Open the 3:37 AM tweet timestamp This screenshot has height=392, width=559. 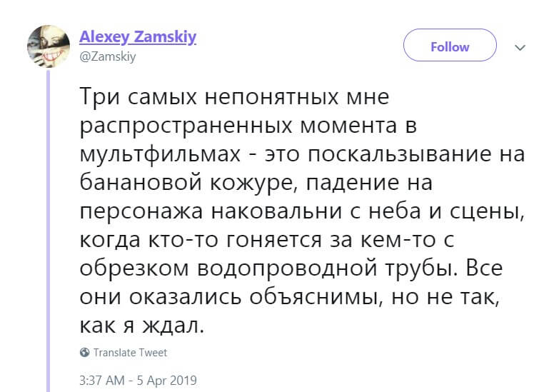(x=103, y=379)
